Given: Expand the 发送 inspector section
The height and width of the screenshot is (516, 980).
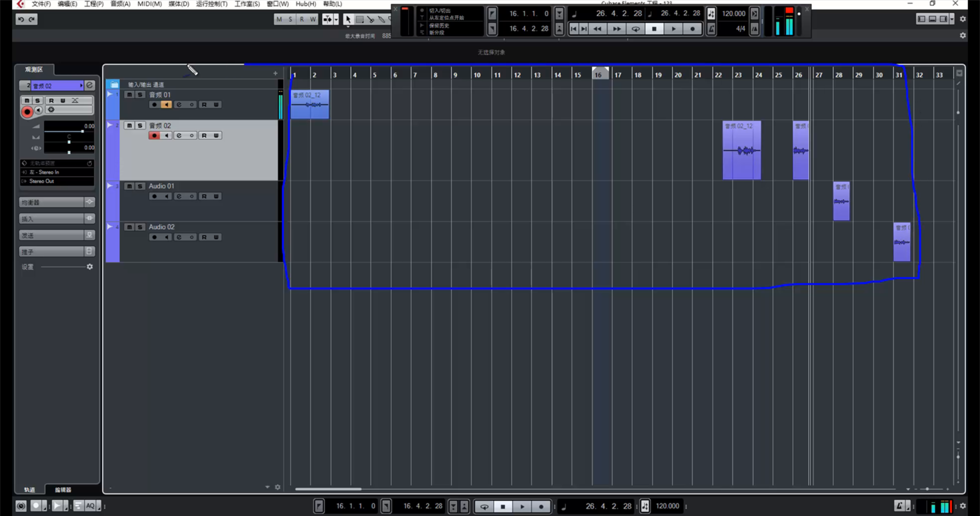Looking at the screenshot, I should point(52,235).
